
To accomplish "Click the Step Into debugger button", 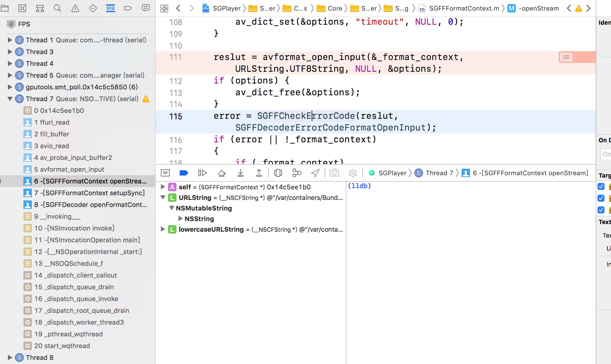I will tap(240, 173).
